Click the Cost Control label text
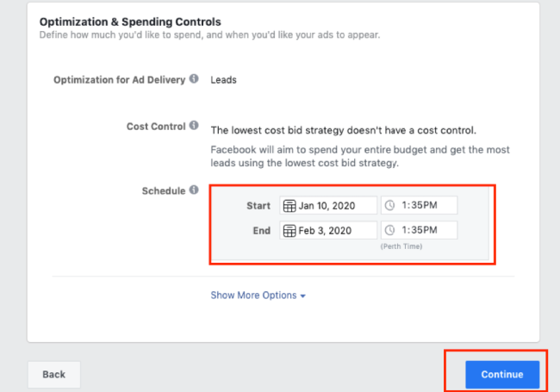The image size is (560, 392). coord(156,127)
